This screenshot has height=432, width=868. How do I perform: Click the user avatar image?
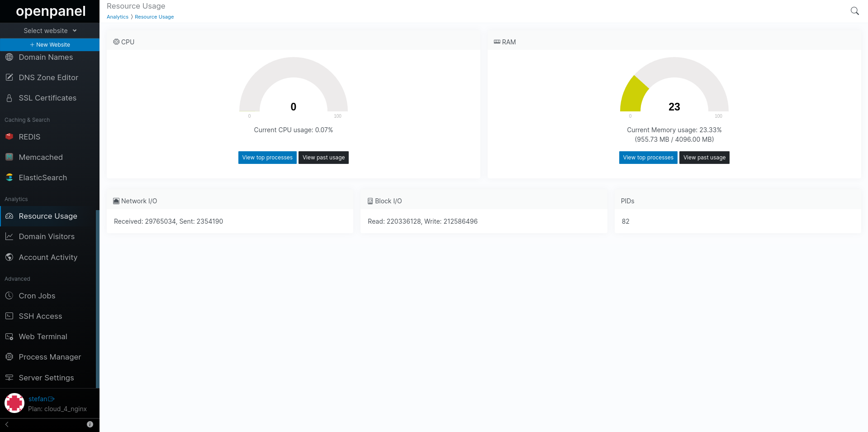14,403
